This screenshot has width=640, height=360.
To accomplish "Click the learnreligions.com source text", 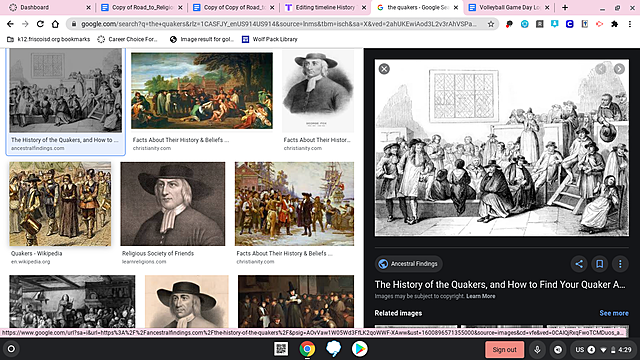I will (144, 262).
